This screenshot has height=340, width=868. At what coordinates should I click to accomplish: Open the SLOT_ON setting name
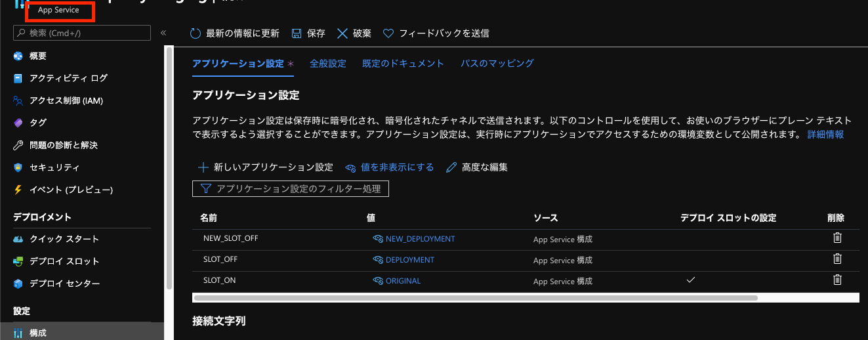click(x=219, y=281)
